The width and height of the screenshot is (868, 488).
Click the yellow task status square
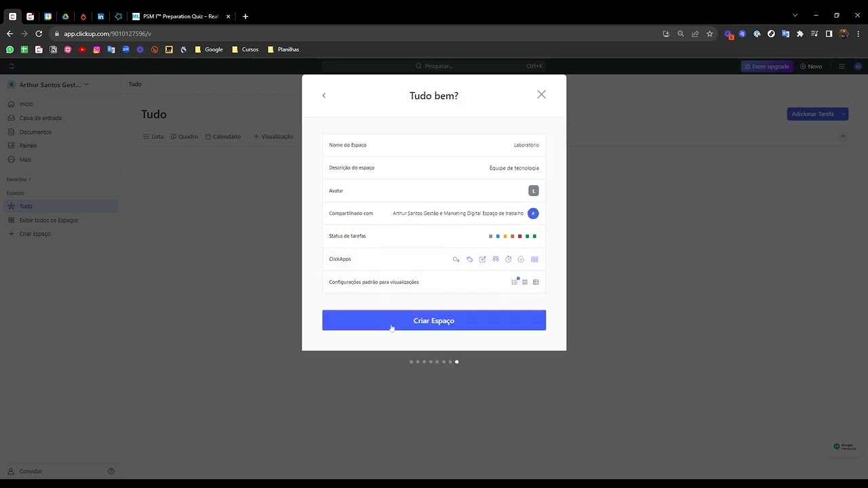pos(505,237)
